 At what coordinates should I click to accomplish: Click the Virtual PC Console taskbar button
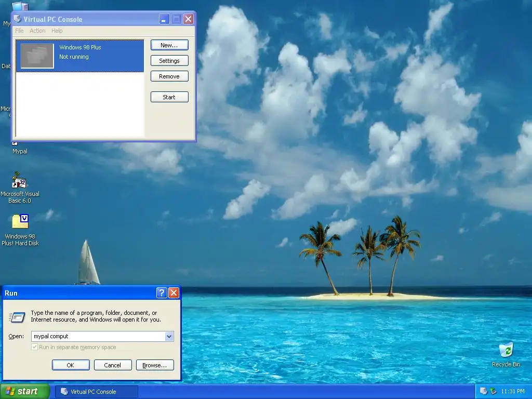[x=96, y=392]
